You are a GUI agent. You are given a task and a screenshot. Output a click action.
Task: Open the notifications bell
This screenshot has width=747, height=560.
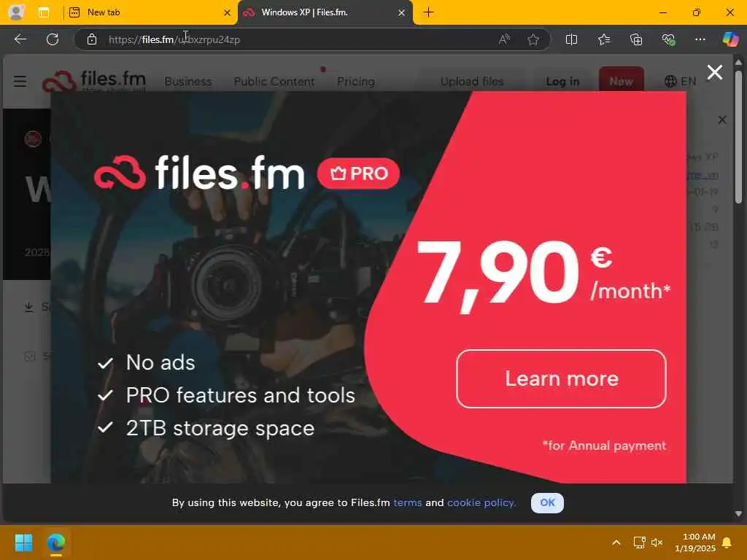click(727, 542)
